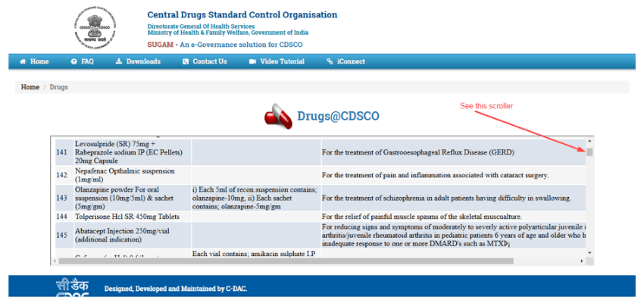Click the table's vertical scrollbar down arrow
This screenshot has height=303, width=644.
(x=589, y=253)
